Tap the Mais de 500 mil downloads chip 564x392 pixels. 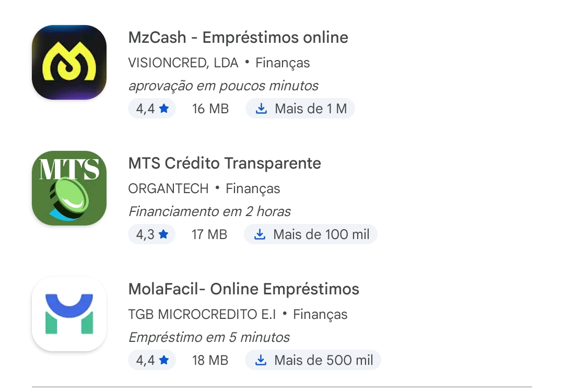click(313, 360)
